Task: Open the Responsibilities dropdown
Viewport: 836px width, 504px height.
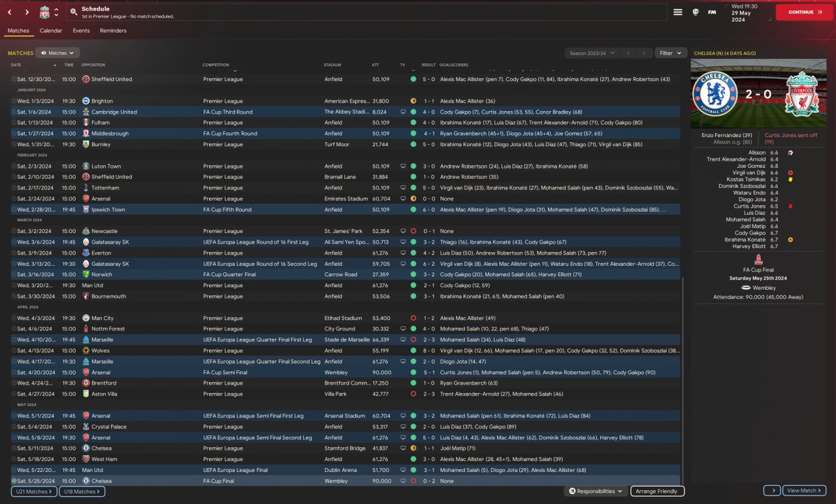Action: [x=596, y=491]
